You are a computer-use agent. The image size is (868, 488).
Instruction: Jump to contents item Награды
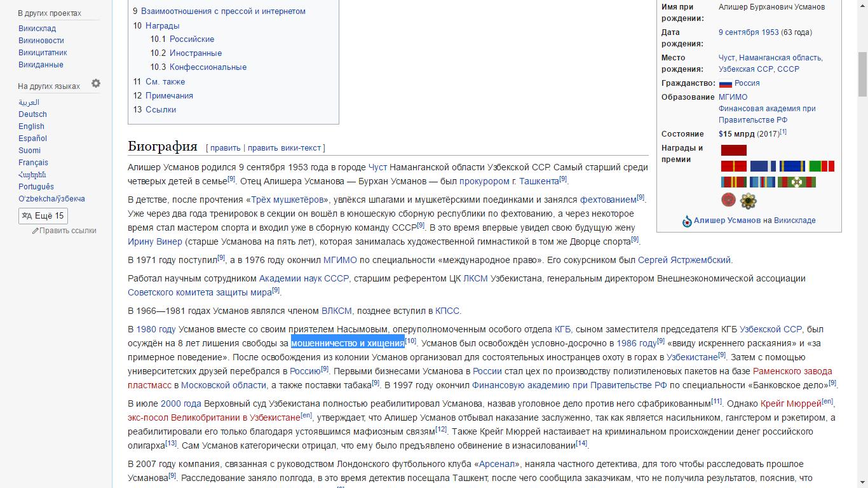click(162, 26)
